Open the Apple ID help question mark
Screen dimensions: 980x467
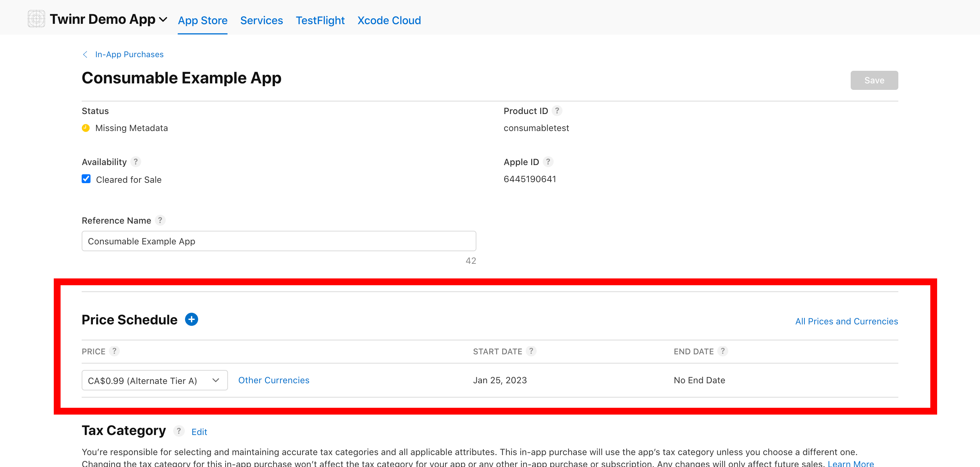548,162
